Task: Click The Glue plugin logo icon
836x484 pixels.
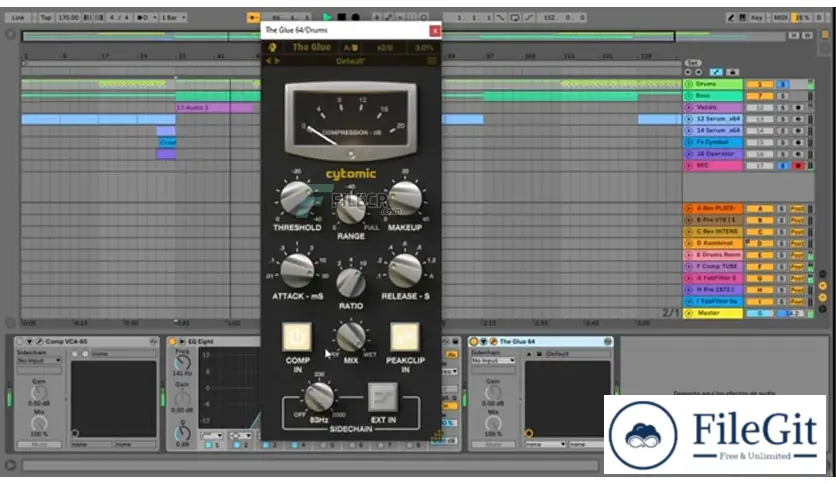Action: pos(272,47)
